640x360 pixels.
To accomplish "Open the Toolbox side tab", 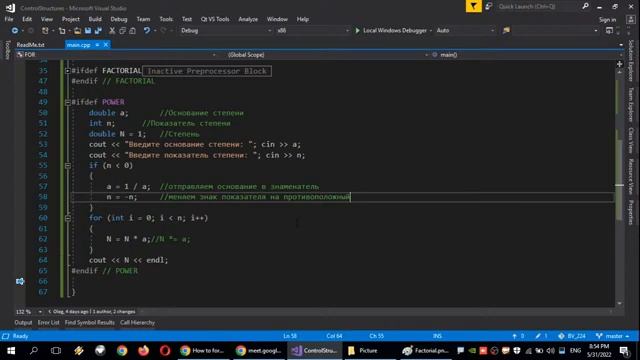I will click(7, 50).
